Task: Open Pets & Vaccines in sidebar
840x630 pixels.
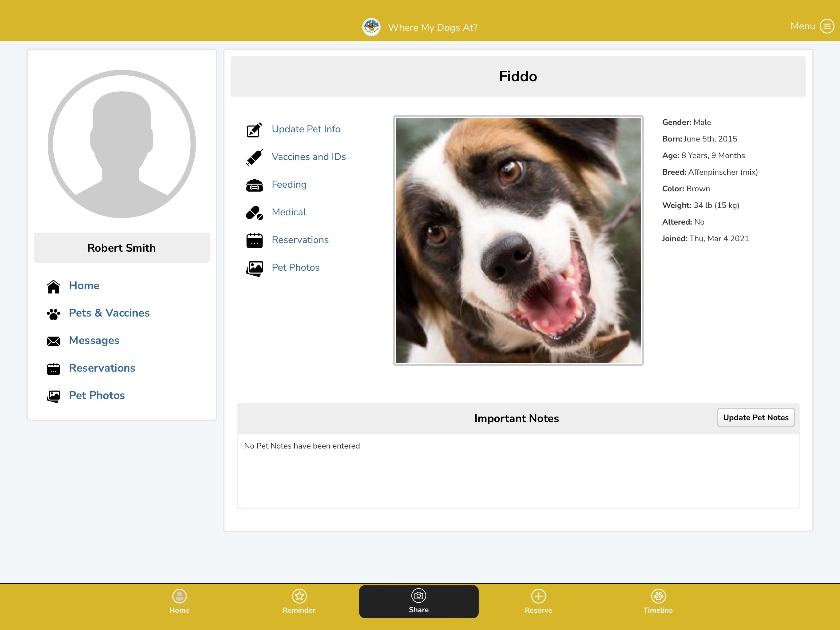Action: click(x=109, y=313)
